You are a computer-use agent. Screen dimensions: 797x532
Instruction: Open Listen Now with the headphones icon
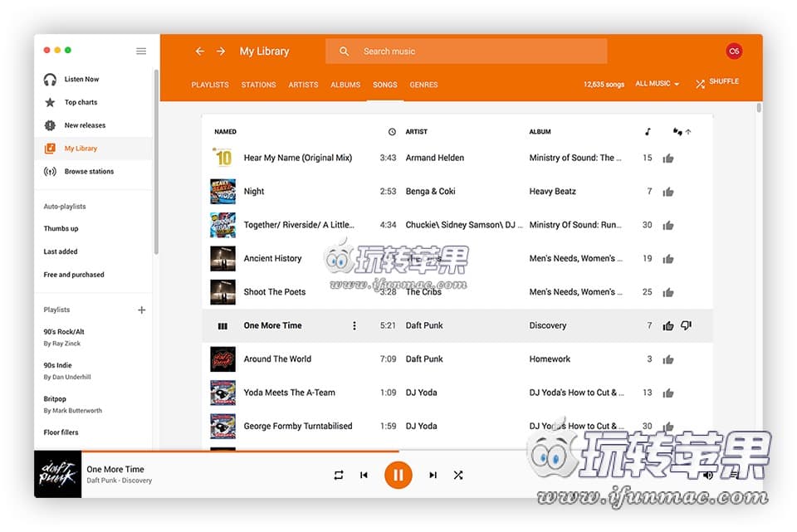50,80
